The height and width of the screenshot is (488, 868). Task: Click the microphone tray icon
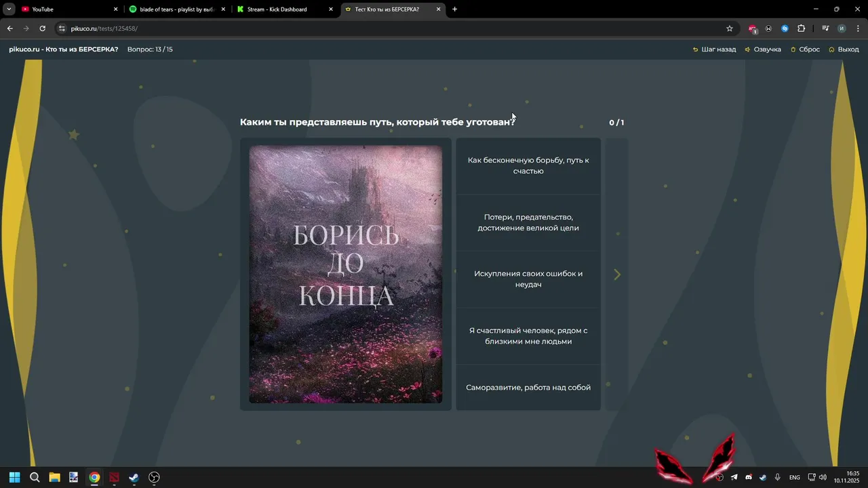tap(778, 477)
